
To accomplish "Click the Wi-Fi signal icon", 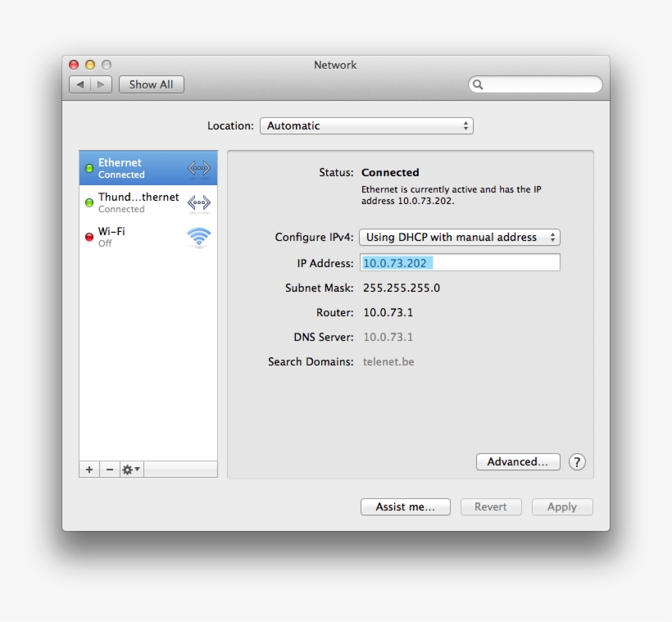I will [198, 238].
